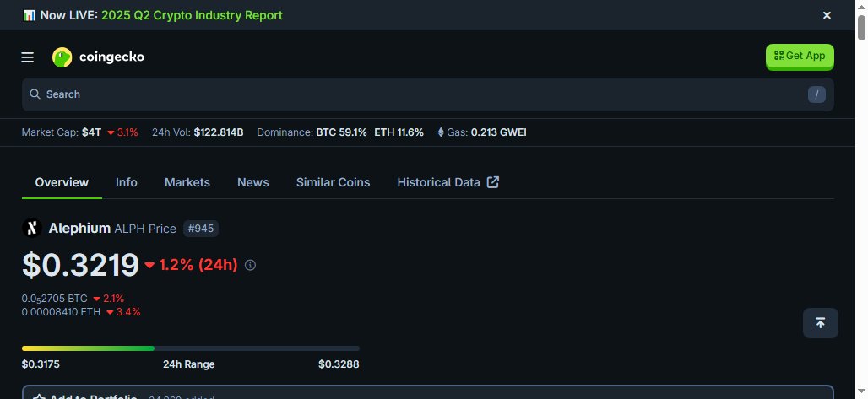Click the $0.3175 24h low value
Viewport: 868px width, 399px height.
point(41,364)
